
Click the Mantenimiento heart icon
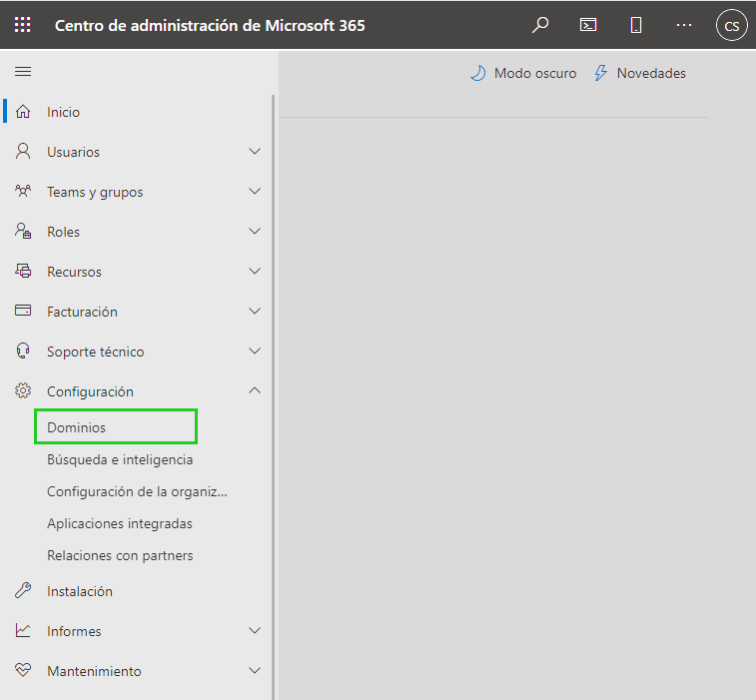(x=23, y=670)
